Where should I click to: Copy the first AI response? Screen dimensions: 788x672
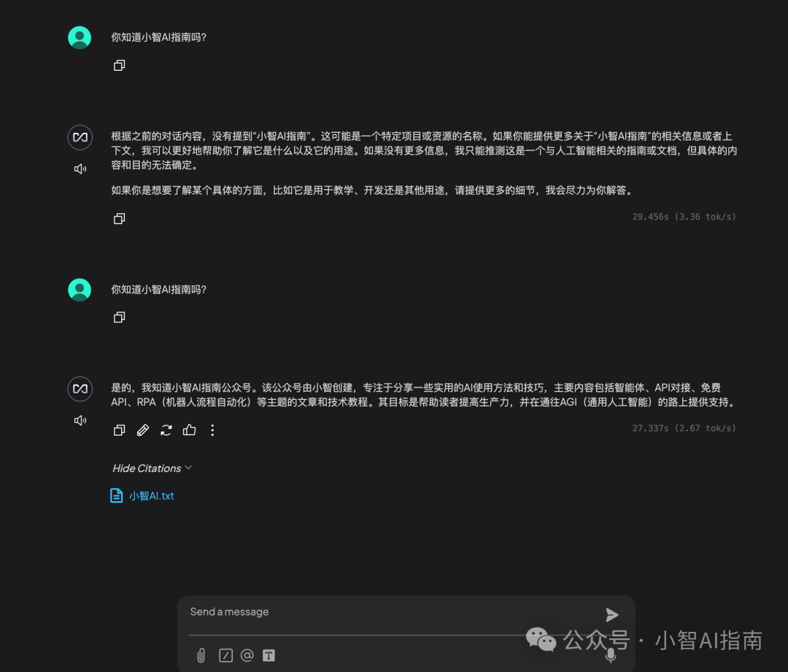click(x=119, y=219)
